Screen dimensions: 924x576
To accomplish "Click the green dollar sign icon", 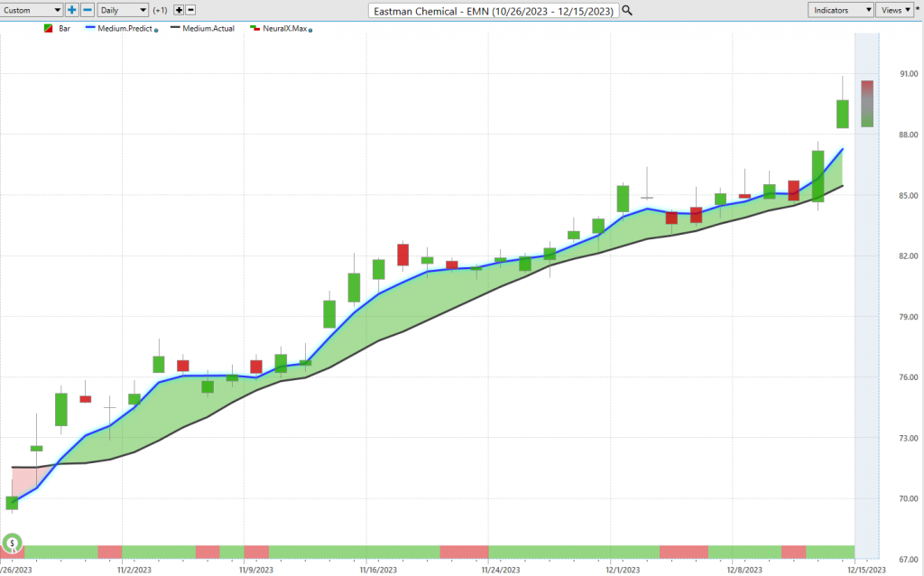I will pyautogui.click(x=12, y=543).
